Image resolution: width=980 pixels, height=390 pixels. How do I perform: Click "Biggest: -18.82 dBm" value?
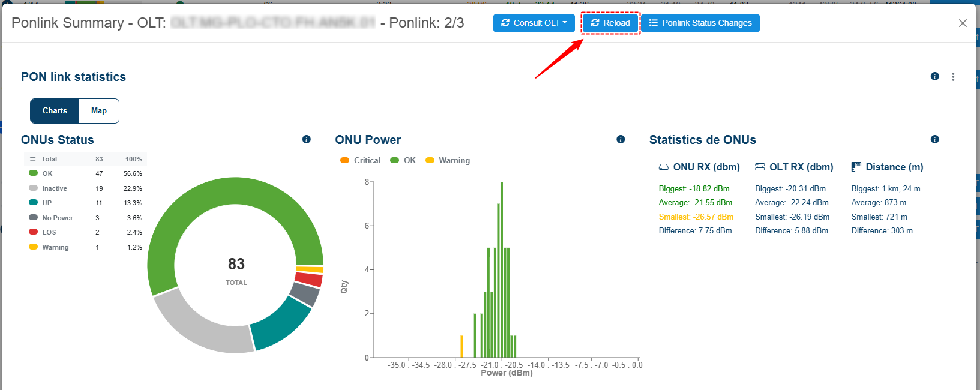click(x=694, y=188)
